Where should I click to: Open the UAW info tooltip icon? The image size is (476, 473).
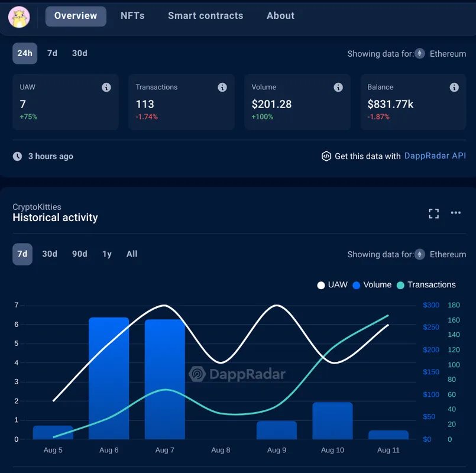[106, 88]
